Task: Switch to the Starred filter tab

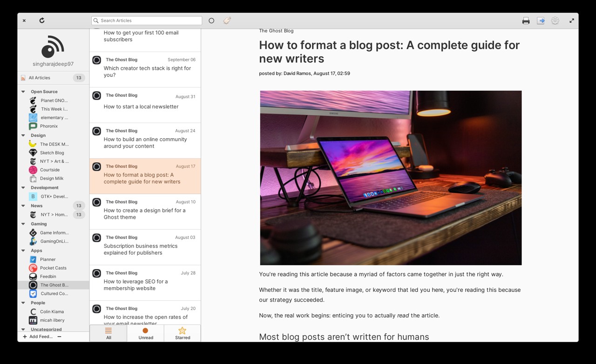Action: tap(183, 333)
